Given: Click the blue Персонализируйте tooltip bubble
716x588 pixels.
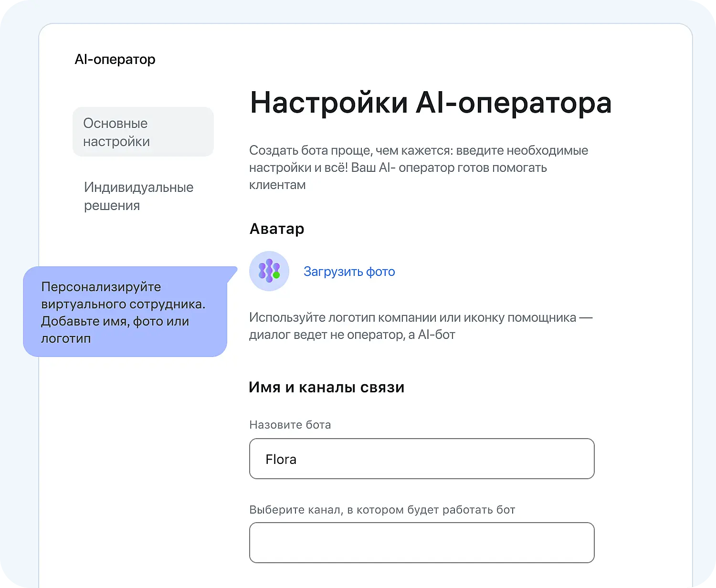Looking at the screenshot, I should (x=124, y=312).
